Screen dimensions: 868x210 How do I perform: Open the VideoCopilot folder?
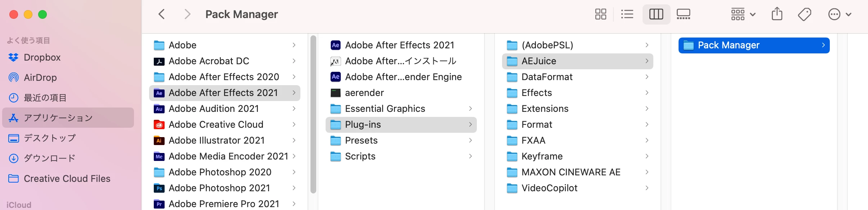[549, 188]
